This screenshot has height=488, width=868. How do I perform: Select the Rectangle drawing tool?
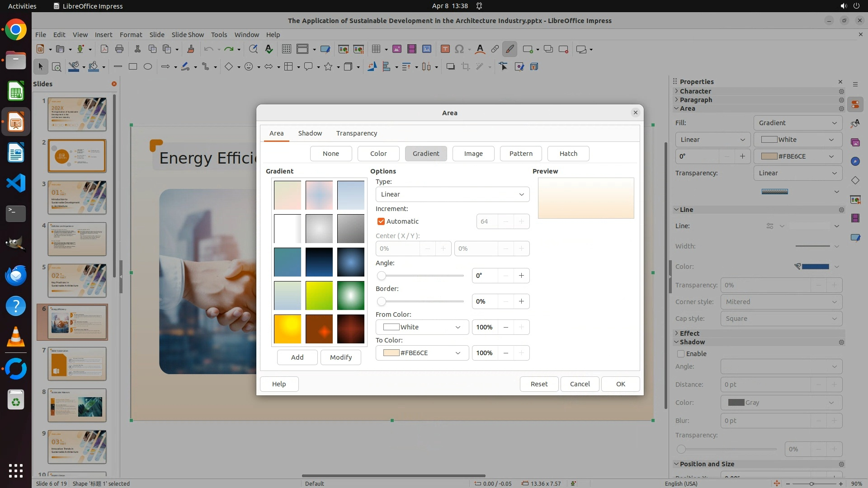point(132,66)
